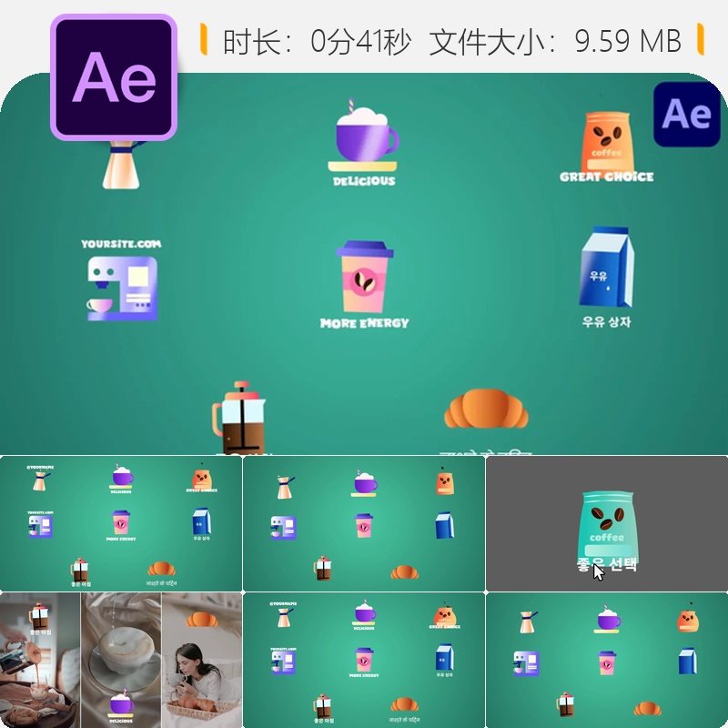Click the file size text 9.59 MB
Screen dimensions: 728x728
click(628, 41)
